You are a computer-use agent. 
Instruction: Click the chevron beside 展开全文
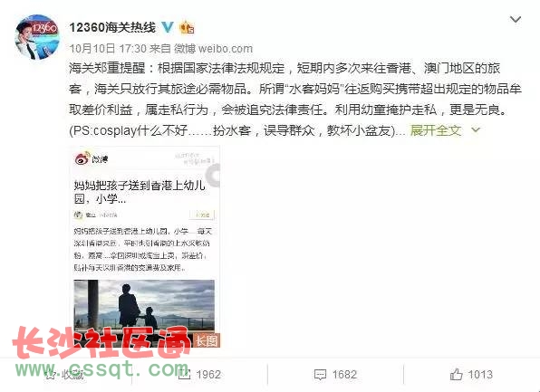(x=476, y=130)
